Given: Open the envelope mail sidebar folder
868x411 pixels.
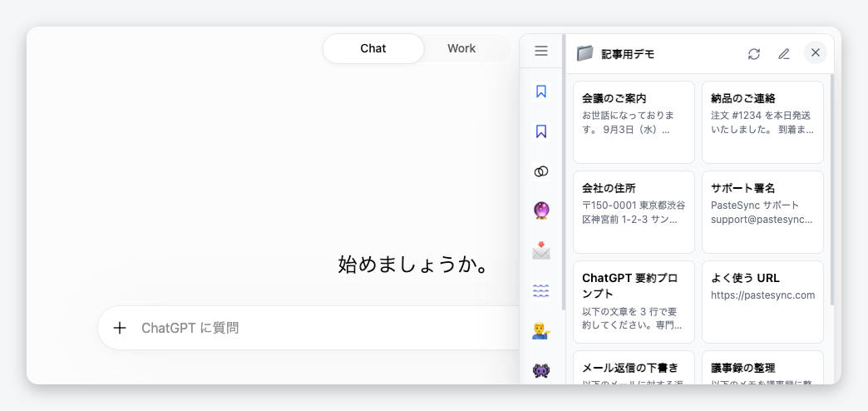Looking at the screenshot, I should [541, 251].
